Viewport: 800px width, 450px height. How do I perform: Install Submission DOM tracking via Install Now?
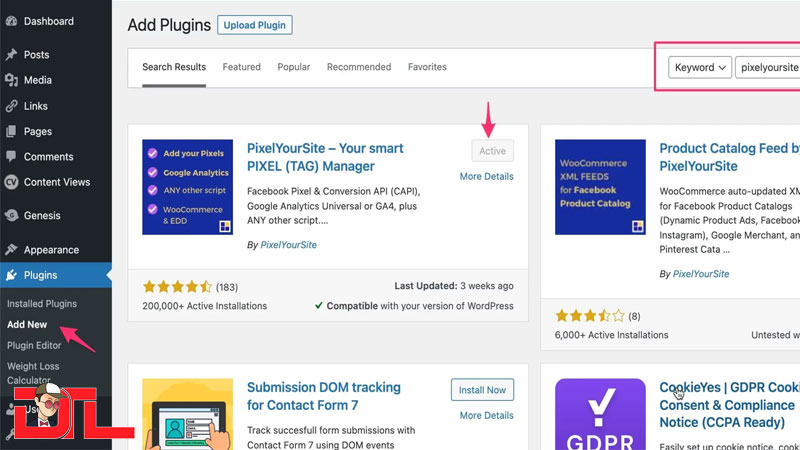click(x=482, y=390)
